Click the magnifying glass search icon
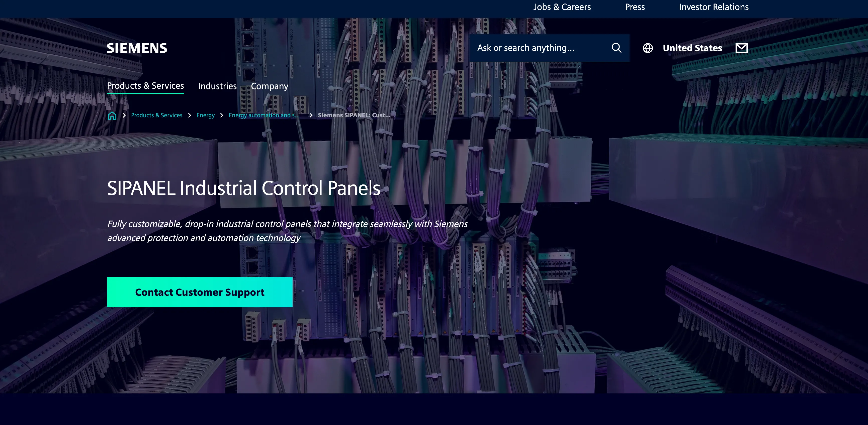Screen dimensions: 868x425 (616, 48)
